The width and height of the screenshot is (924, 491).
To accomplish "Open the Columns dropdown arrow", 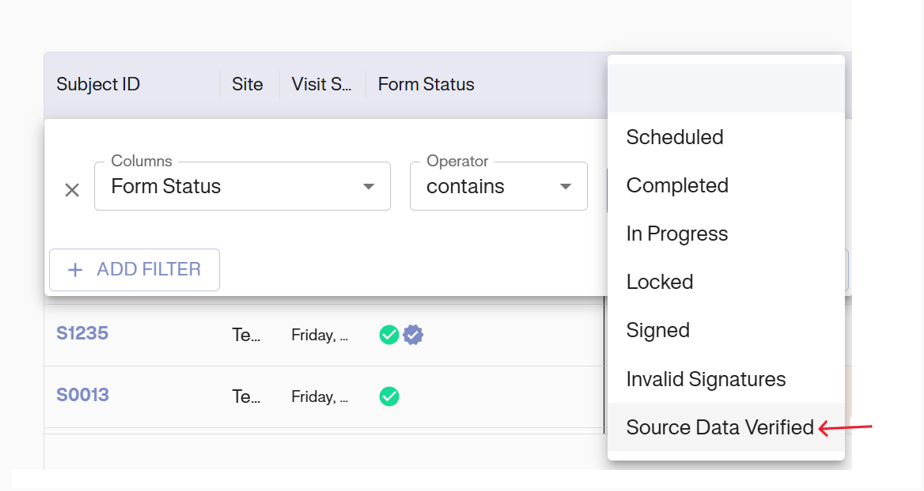I will [369, 187].
